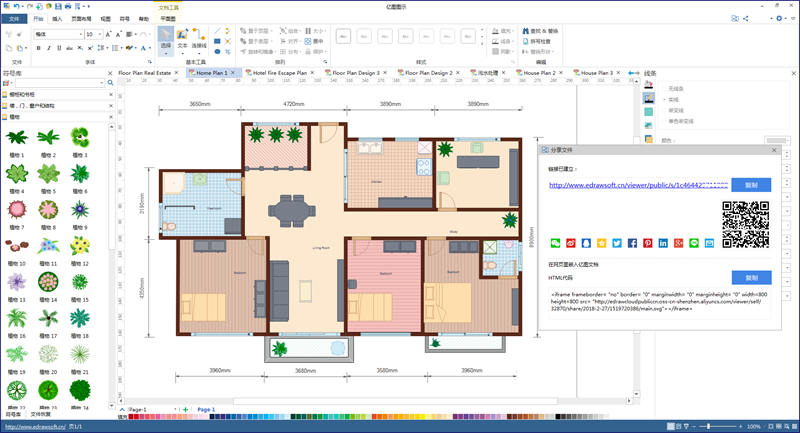Open edrawsoft.cn link in status bar
This screenshot has height=433, width=800.
(x=35, y=427)
